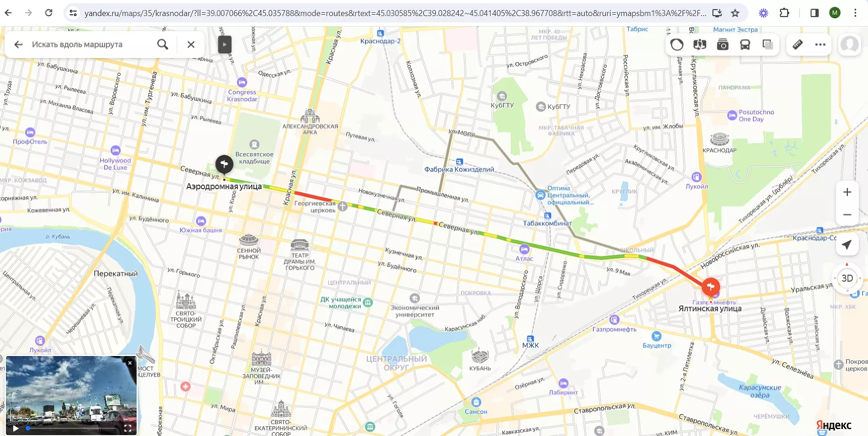Toggle the traffic layer on the map

tap(677, 44)
